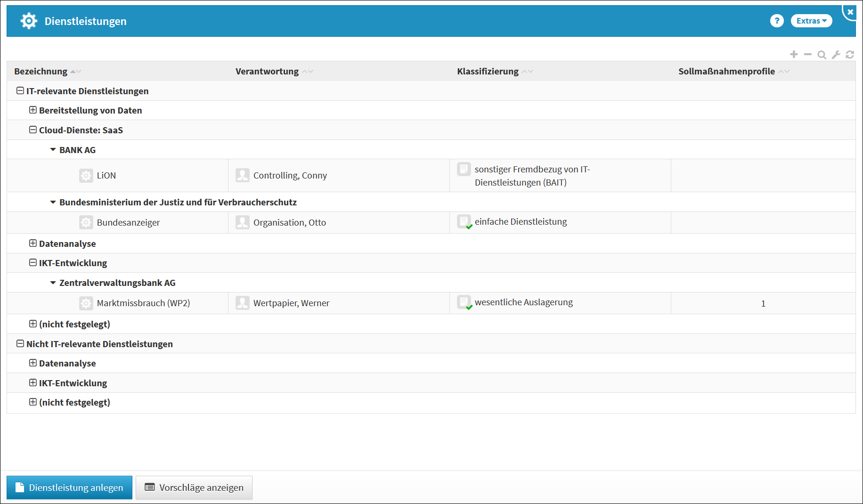Viewport: 863px width, 504px height.
Task: Close the Dienstleistungen dialog
Action: coord(850,12)
